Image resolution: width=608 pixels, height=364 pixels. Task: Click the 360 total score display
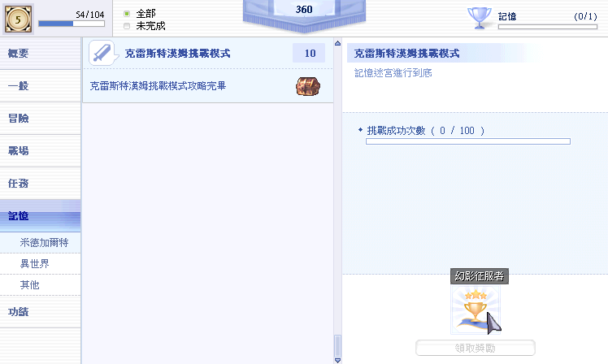(x=304, y=9)
